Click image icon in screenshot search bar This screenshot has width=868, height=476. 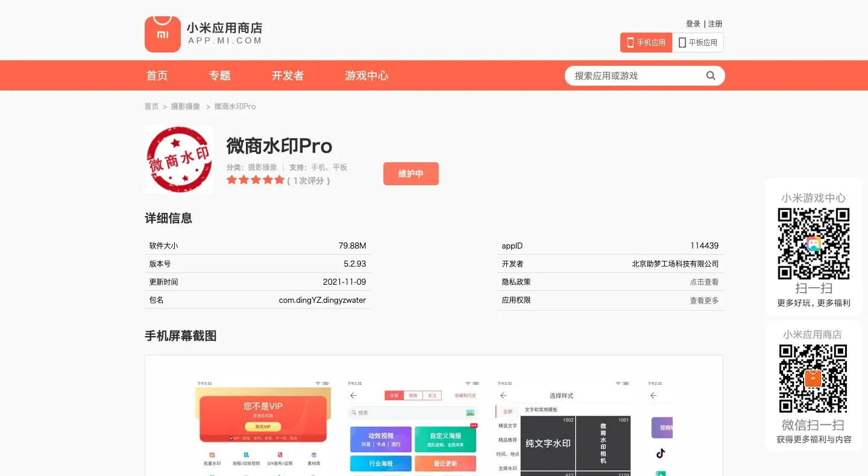470,413
